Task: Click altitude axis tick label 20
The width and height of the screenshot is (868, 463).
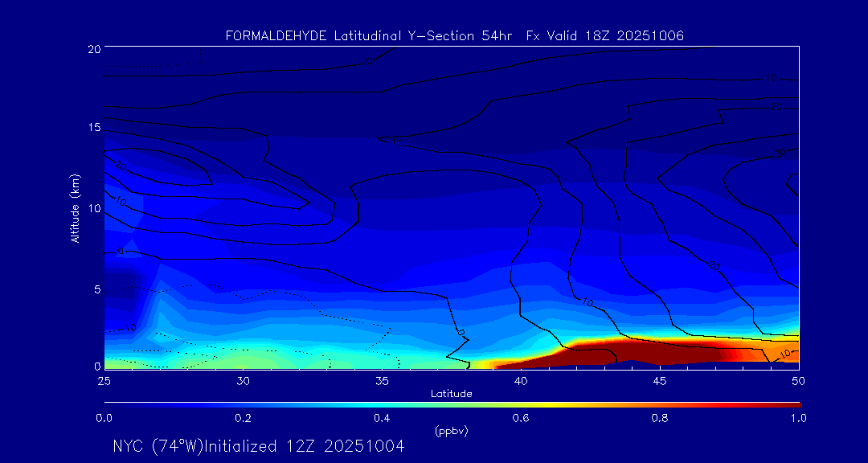Action: 93,48
